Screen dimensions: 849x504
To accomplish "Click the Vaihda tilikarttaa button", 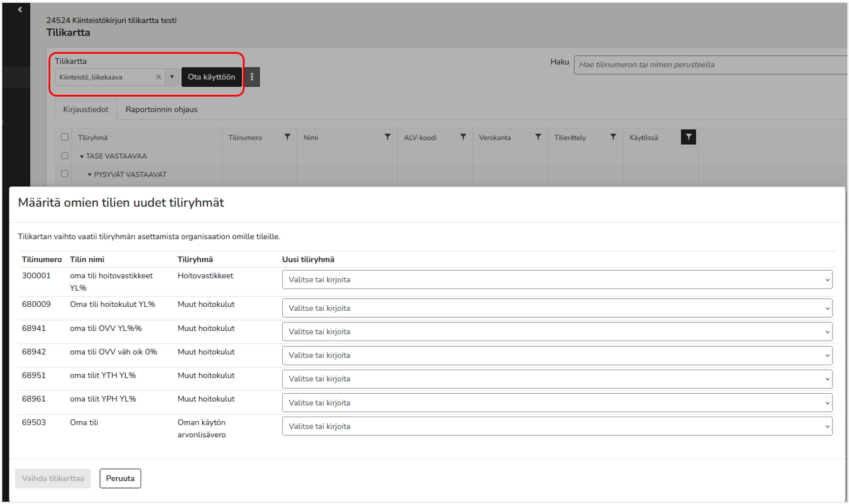I will (53, 478).
